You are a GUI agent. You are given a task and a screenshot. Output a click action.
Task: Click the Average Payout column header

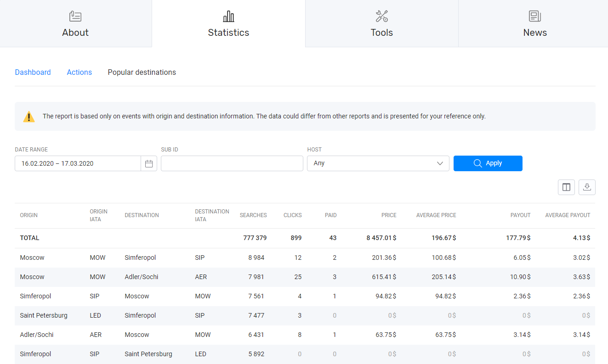pos(568,215)
